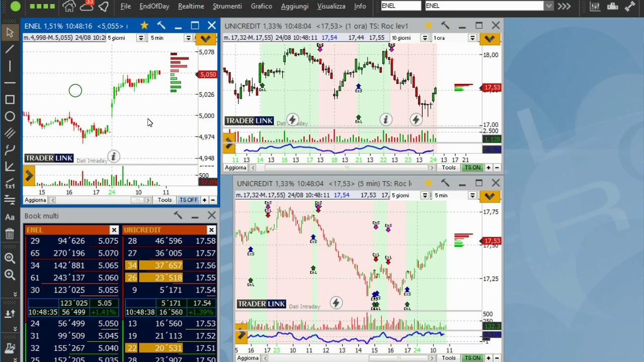Select the ellipse drawing tool

[x=10, y=116]
